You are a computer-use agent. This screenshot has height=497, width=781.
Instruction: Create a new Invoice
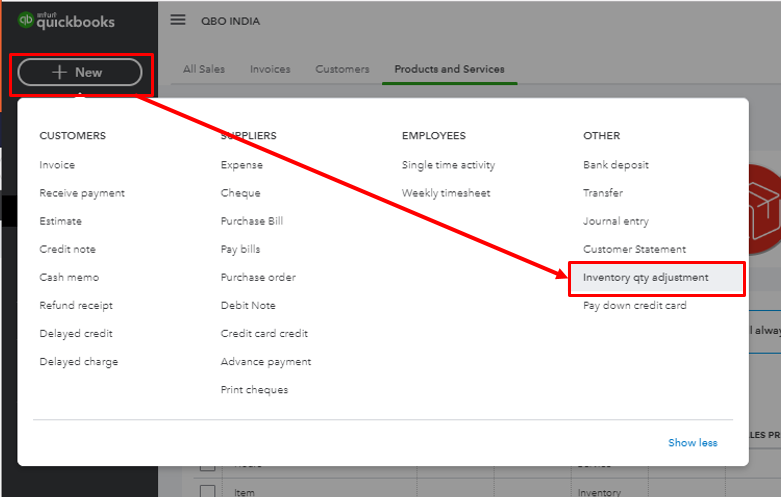57,165
